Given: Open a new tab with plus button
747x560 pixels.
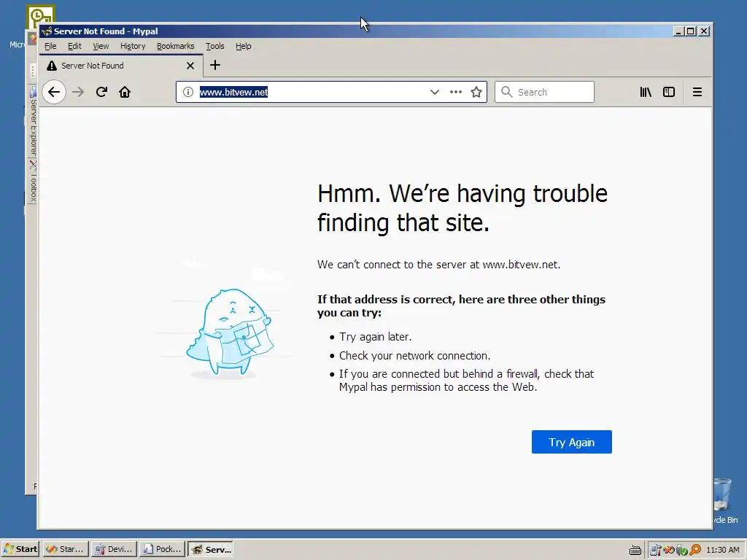Looking at the screenshot, I should pos(215,65).
